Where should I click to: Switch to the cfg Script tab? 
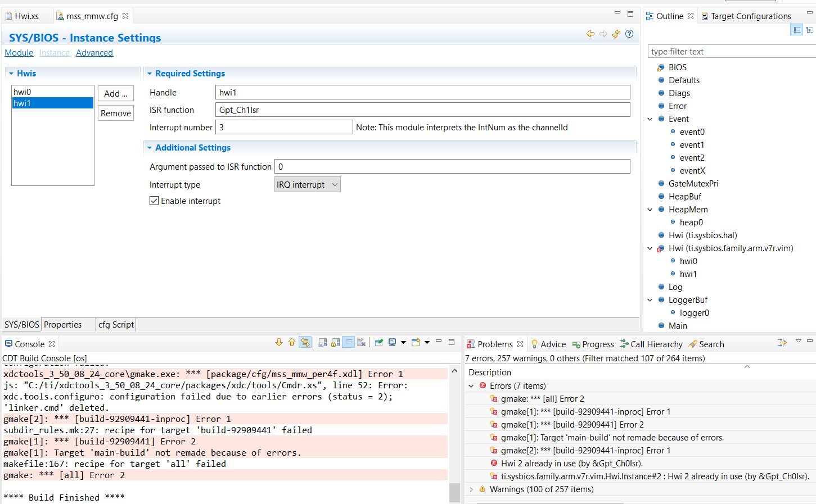coord(116,325)
